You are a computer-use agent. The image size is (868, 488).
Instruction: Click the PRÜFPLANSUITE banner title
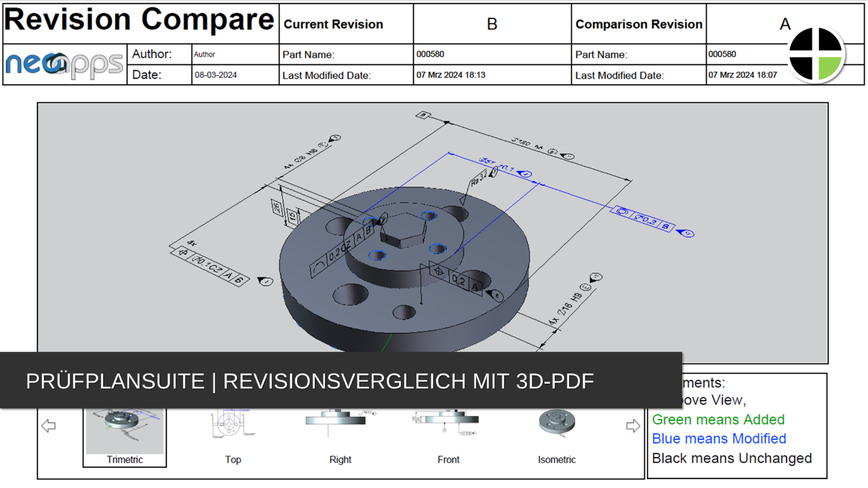pyautogui.click(x=310, y=381)
